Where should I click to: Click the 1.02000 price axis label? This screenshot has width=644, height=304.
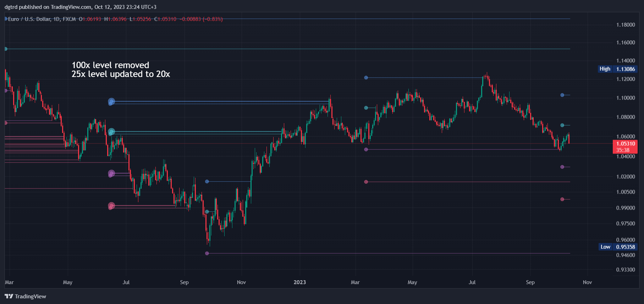(x=626, y=177)
